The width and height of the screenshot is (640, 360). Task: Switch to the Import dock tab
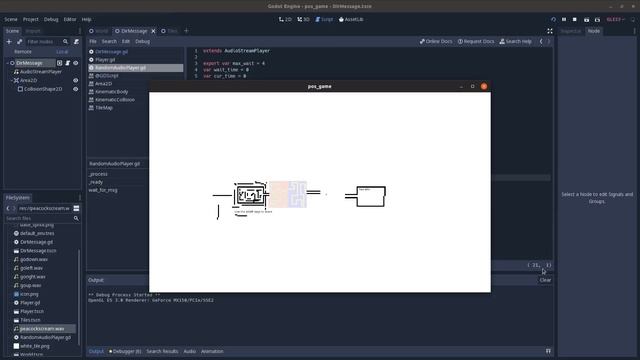33,31
